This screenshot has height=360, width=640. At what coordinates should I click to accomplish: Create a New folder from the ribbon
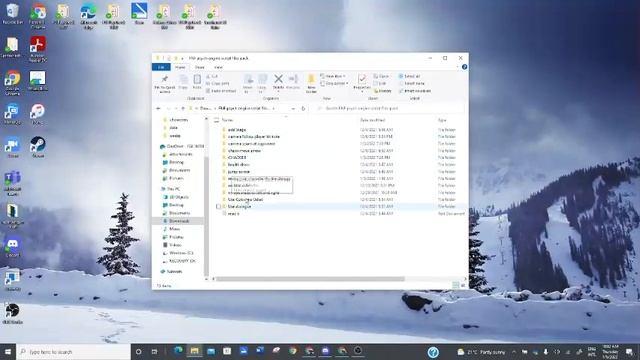[x=311, y=84]
